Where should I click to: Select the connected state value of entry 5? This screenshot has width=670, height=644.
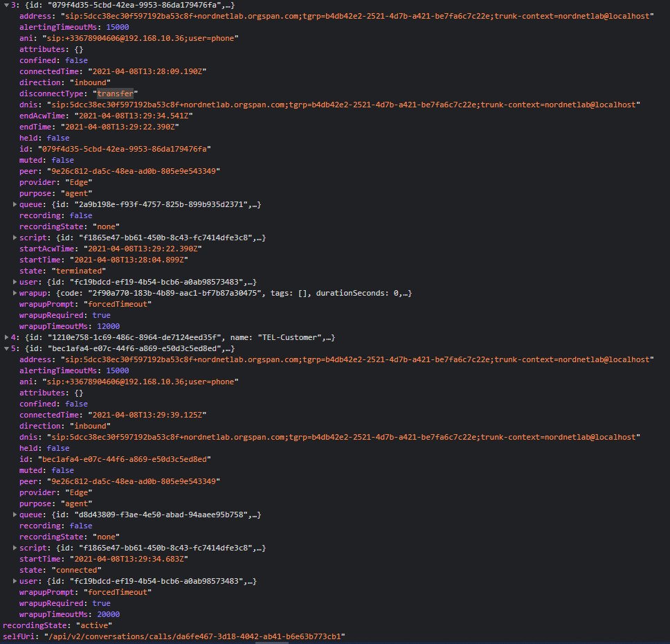click(76, 570)
